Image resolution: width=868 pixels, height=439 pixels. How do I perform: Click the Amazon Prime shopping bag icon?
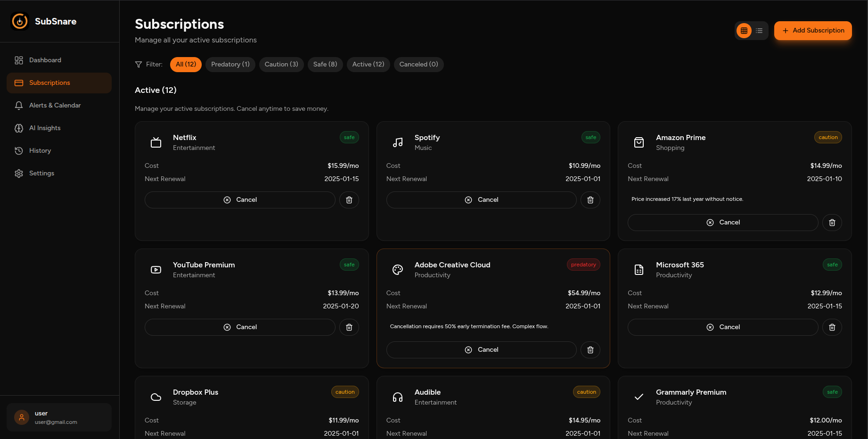click(x=639, y=142)
